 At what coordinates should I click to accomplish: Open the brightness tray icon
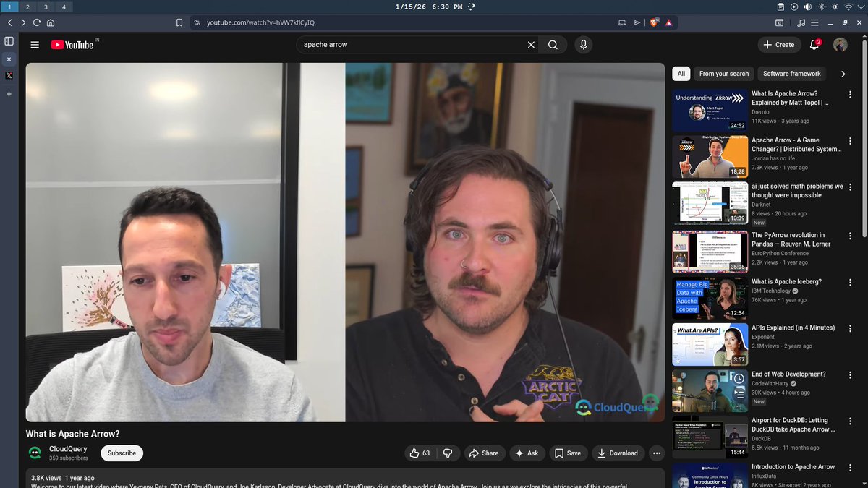(x=835, y=7)
